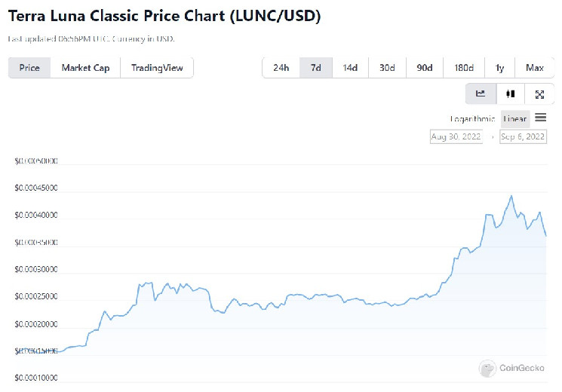This screenshot has height=392, width=562.
Task: Switch to the TradingView tab
Action: 157,68
